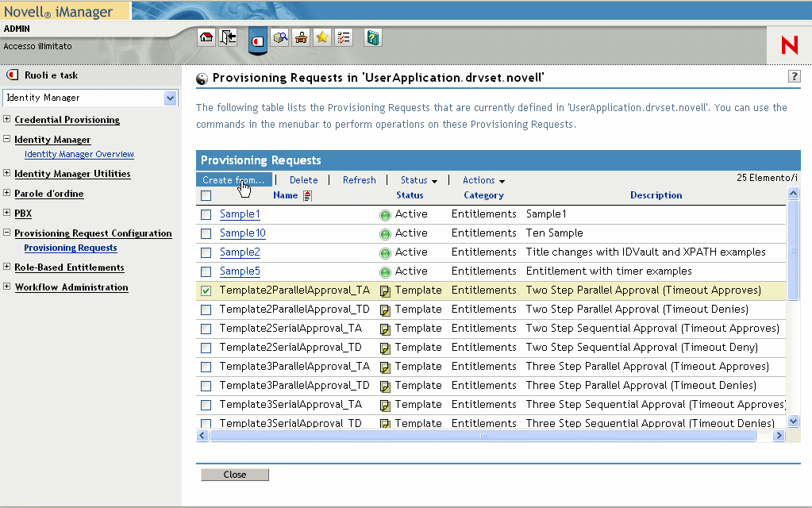The width and height of the screenshot is (812, 508).
Task: Toggle the select-all checkbox in table header
Action: pos(206,195)
